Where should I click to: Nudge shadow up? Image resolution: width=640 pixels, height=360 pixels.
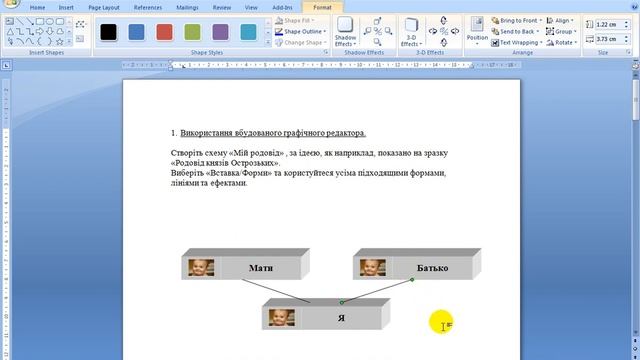[x=378, y=21]
